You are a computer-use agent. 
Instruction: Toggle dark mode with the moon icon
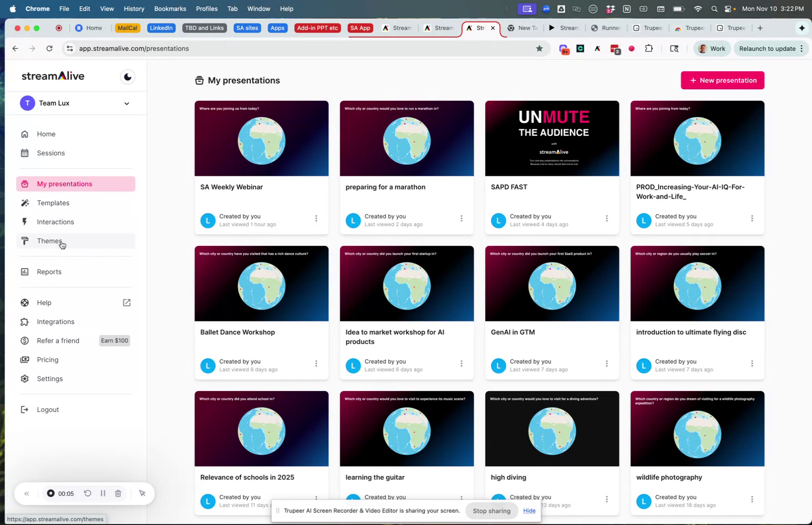[x=127, y=76]
